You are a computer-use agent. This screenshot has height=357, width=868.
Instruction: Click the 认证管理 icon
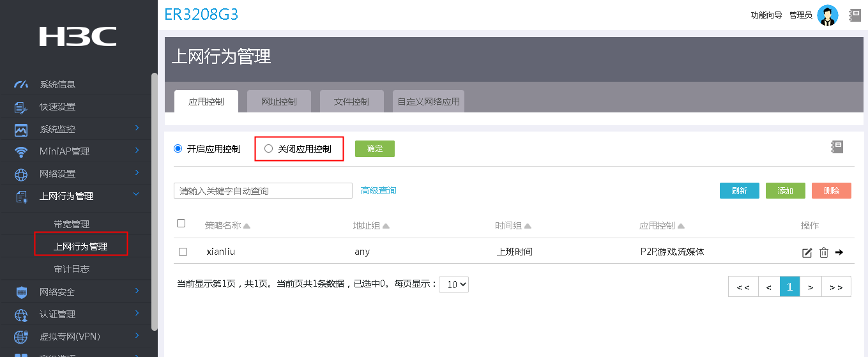21,315
